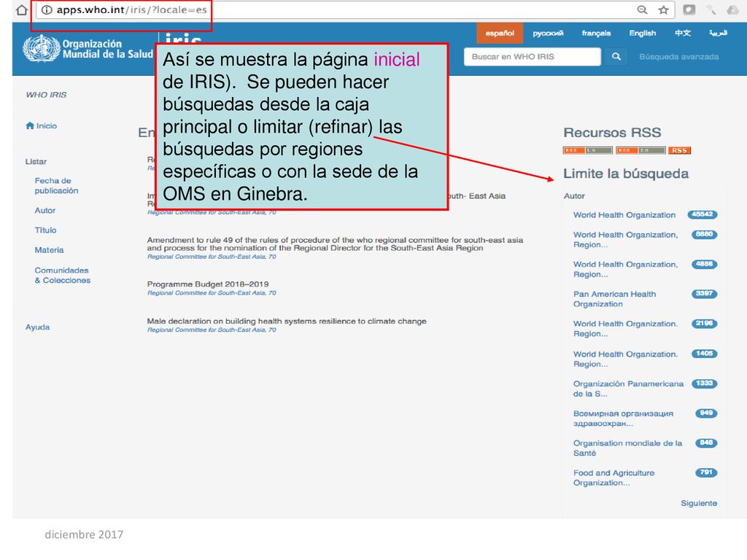The height and width of the screenshot is (560, 747).
Task: Filter by World Health Organization, Region with 2196 results
Action: (x=625, y=329)
